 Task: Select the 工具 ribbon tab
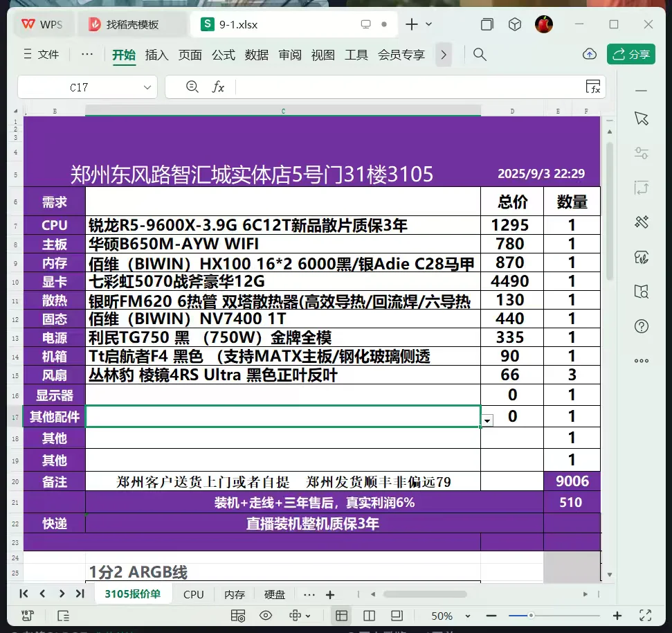(x=356, y=55)
